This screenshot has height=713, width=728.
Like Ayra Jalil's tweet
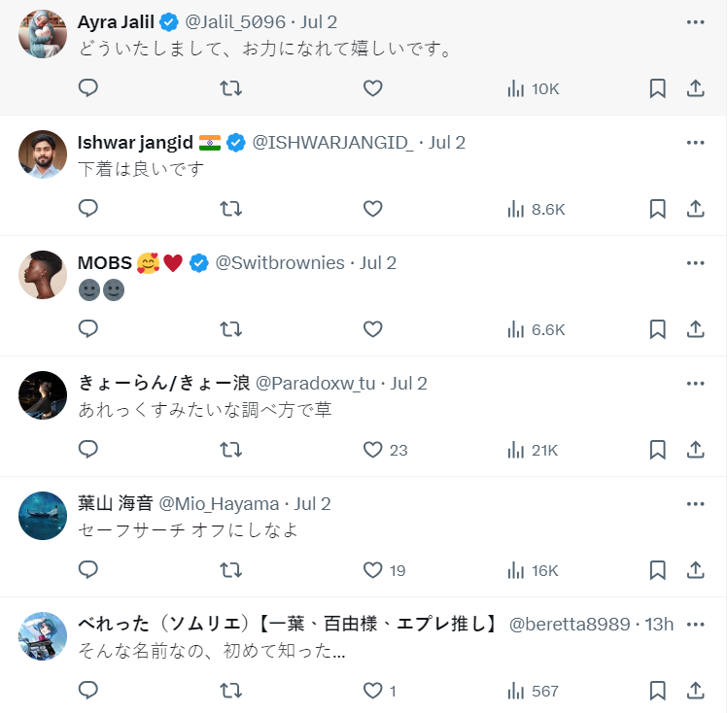[372, 88]
